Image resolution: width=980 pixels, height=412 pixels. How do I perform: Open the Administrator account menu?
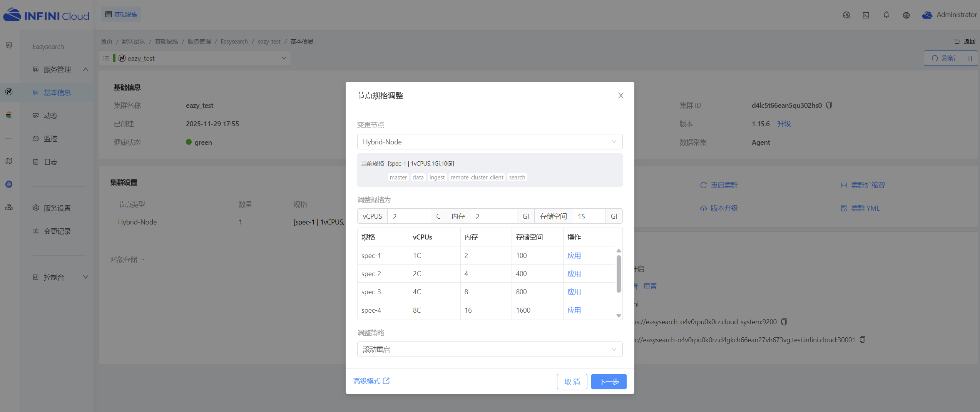pos(949,15)
